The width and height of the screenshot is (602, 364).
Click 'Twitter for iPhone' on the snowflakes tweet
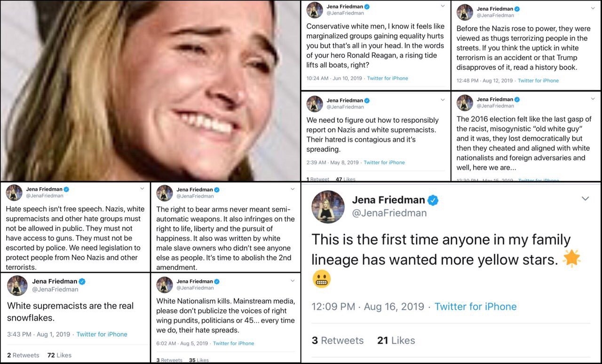[102, 334]
